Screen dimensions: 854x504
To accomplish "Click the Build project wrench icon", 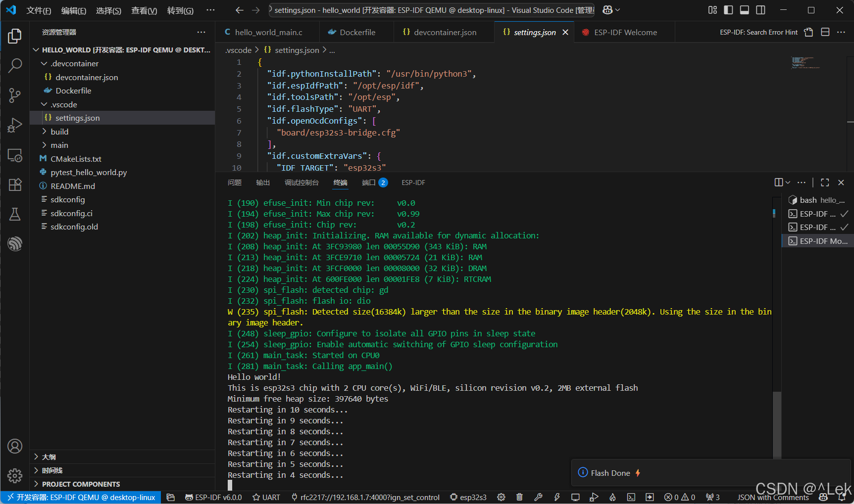I will [x=538, y=497].
